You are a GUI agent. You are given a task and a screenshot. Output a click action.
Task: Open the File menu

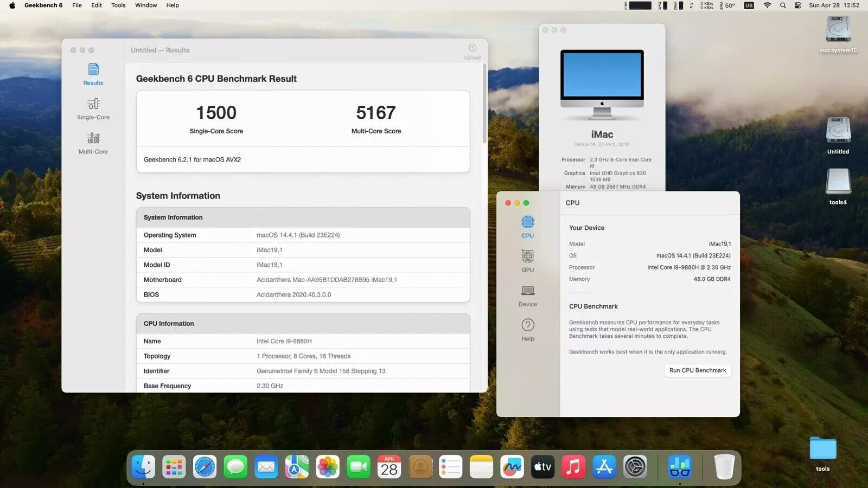77,5
